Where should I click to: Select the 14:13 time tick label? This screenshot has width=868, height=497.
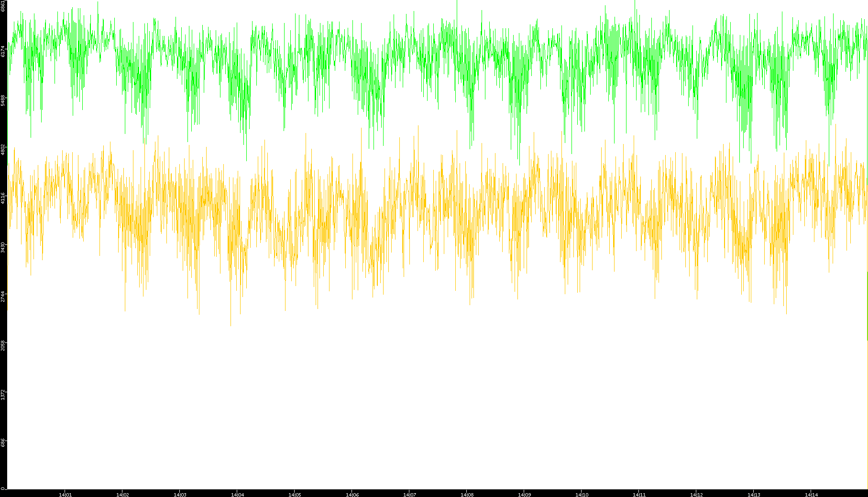(x=754, y=495)
